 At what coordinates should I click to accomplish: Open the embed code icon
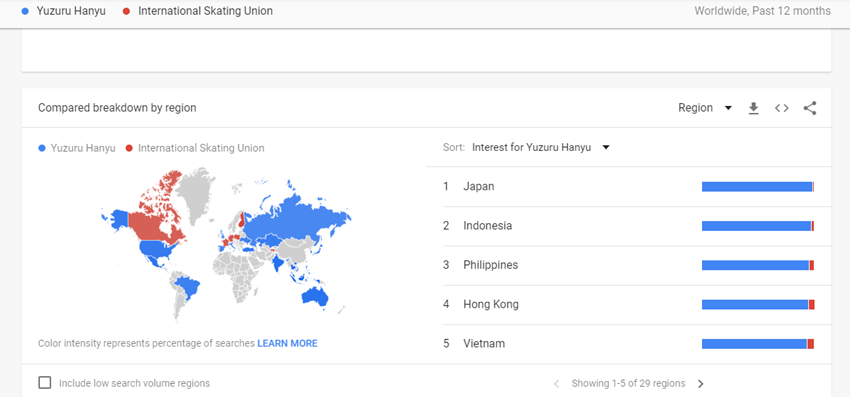[781, 108]
